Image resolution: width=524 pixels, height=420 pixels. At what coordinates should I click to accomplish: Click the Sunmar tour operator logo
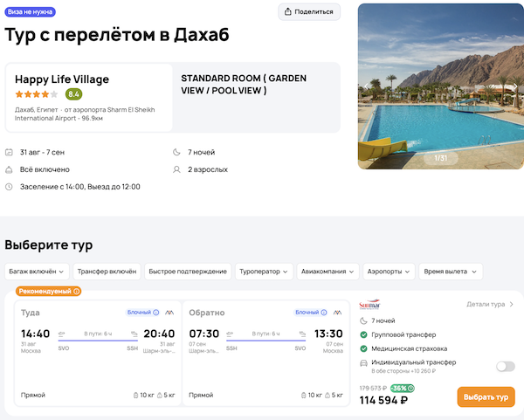click(369, 305)
